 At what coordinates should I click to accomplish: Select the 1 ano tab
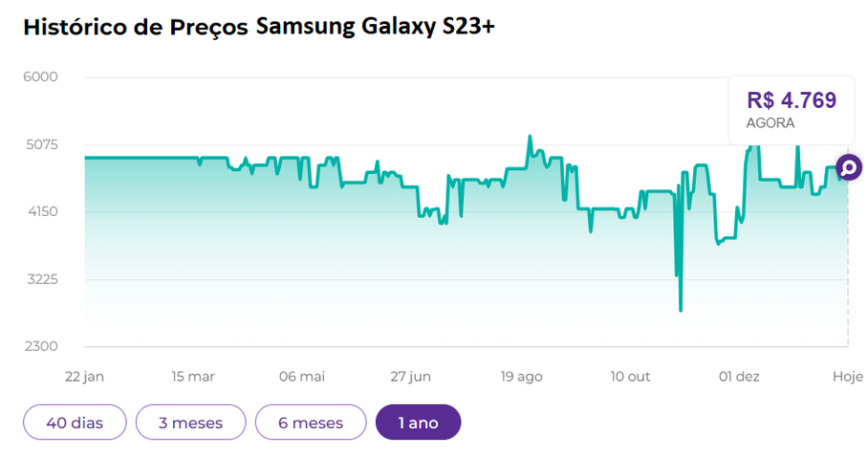coord(418,422)
